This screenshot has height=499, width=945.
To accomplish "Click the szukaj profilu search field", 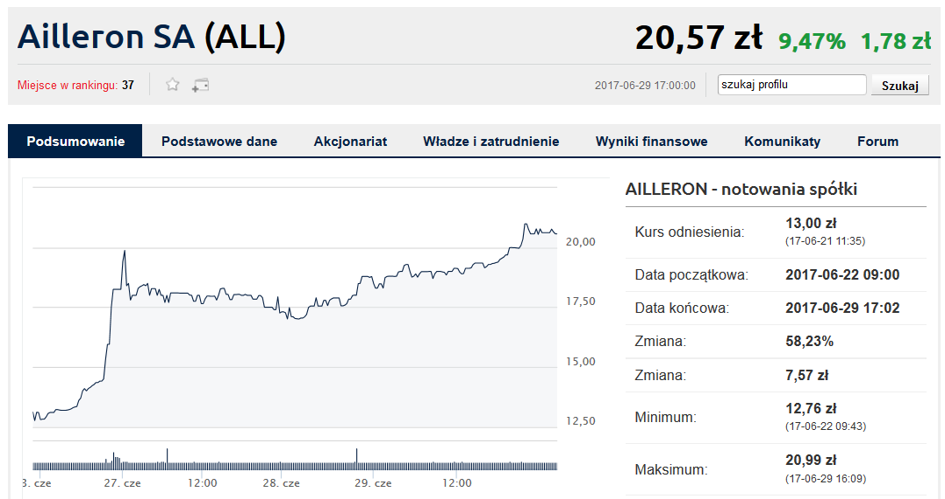I will [x=792, y=84].
